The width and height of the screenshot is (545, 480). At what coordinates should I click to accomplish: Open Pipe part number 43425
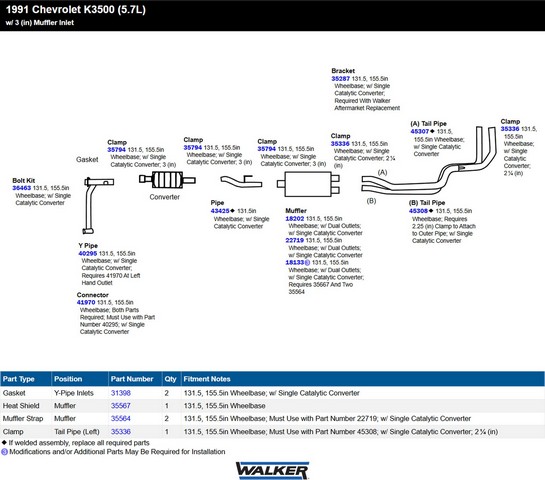point(220,211)
